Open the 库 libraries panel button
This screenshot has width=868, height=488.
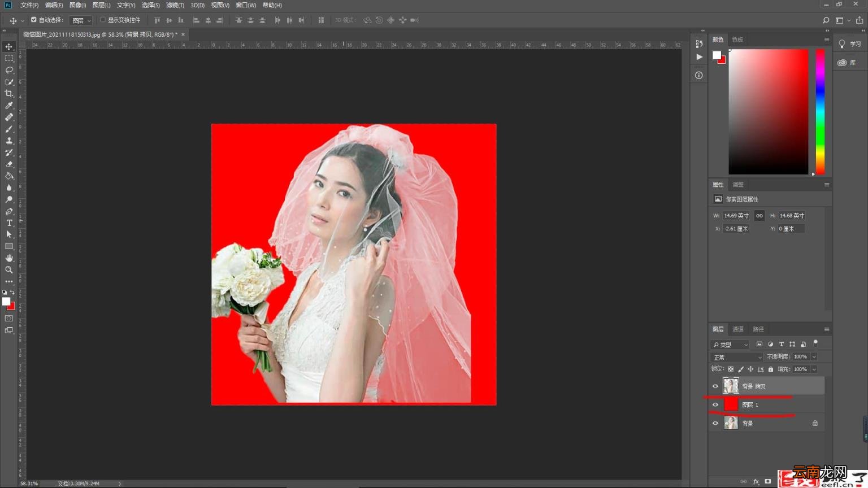pyautogui.click(x=847, y=63)
